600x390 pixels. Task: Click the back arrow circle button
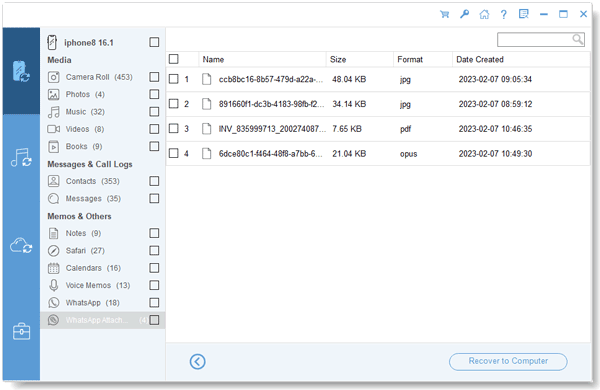click(x=197, y=361)
